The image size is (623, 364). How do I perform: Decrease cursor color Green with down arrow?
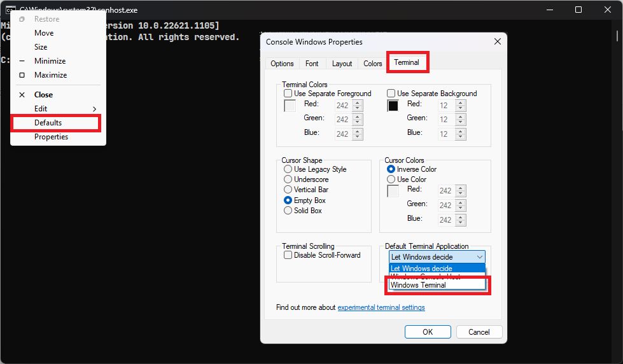461,208
